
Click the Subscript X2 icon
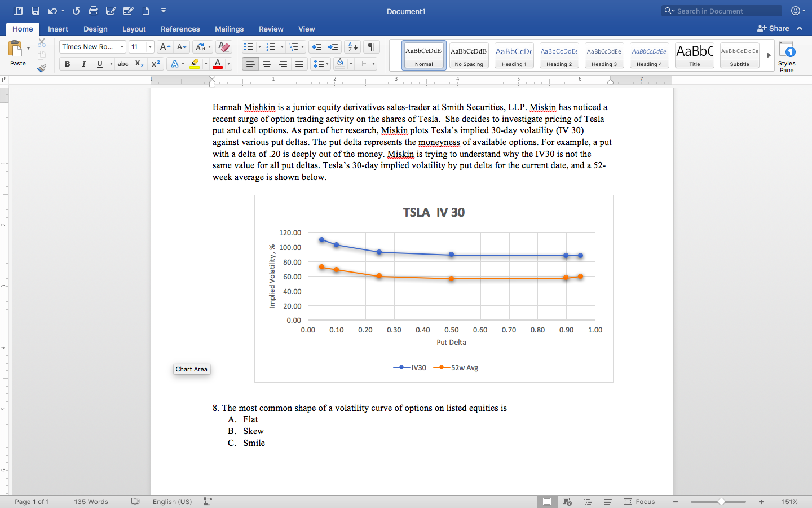pyautogui.click(x=139, y=64)
